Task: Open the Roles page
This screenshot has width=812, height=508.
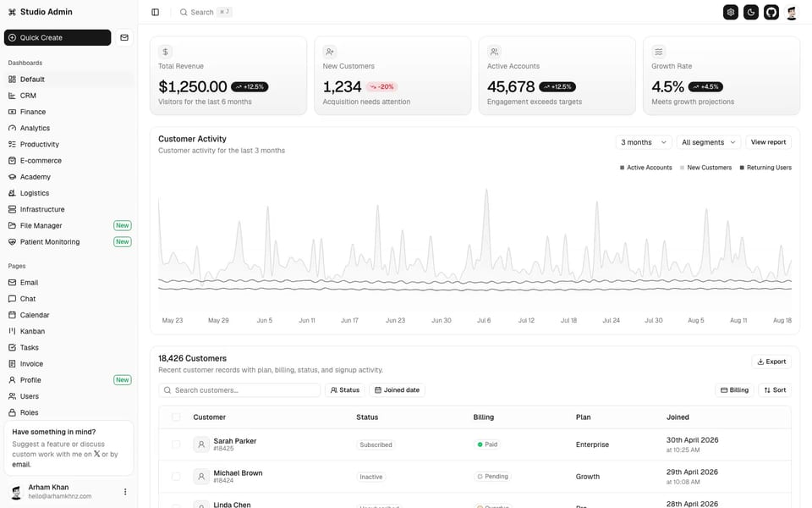Action: pos(69,412)
